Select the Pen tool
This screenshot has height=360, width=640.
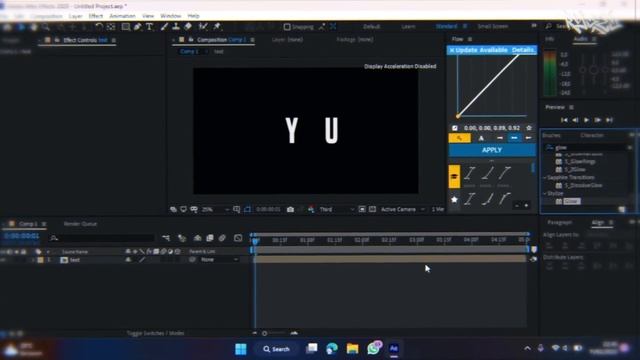(x=138, y=27)
